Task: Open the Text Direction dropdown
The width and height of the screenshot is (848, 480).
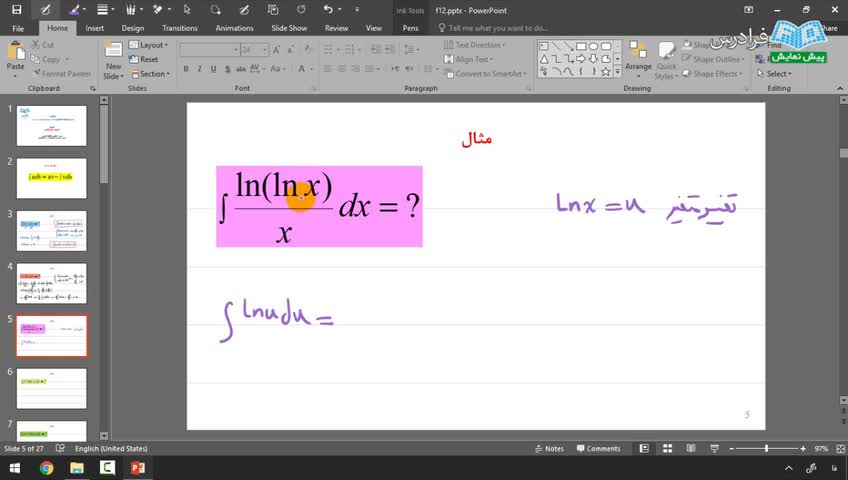Action: 474,45
